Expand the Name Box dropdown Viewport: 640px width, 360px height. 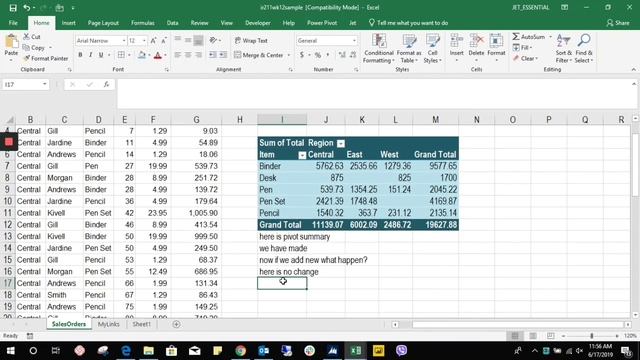click(x=44, y=84)
